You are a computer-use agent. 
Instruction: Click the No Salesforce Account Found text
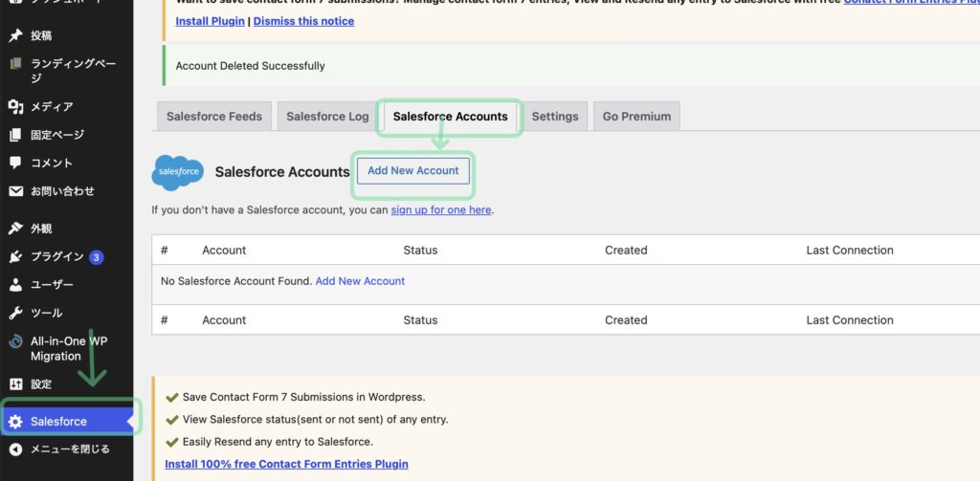point(236,281)
